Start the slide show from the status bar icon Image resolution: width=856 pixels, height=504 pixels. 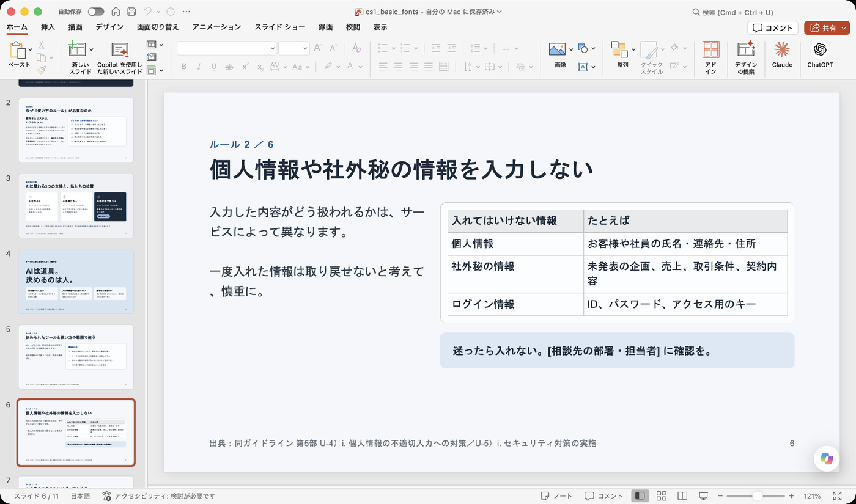click(x=703, y=495)
